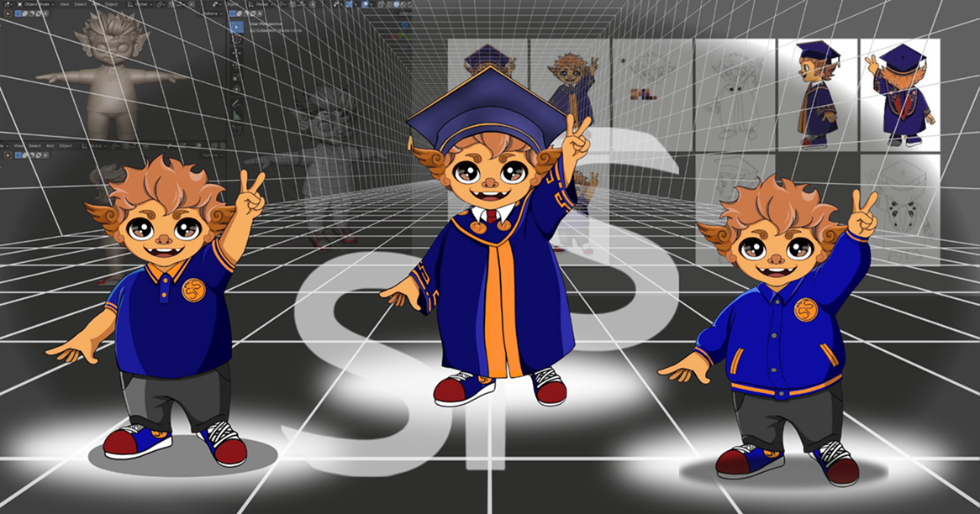Activate the highlighted Select Box tool
The width and height of the screenshot is (980, 514).
(238, 26)
